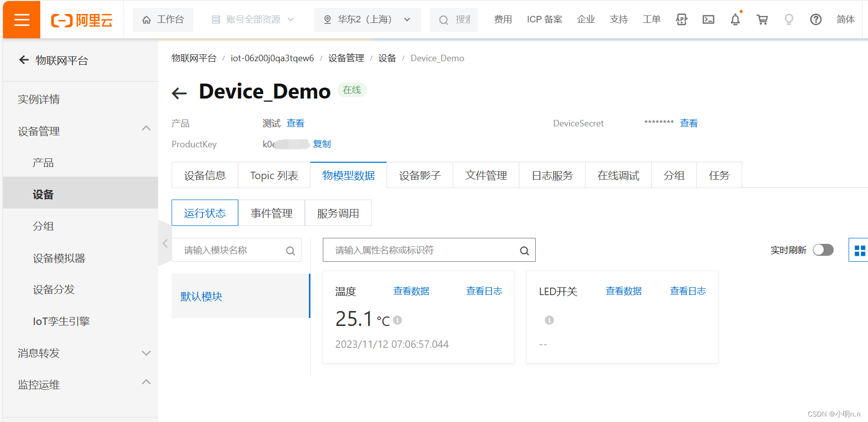Select the 事件管理 sub-tab
Image resolution: width=868 pixels, height=422 pixels.
click(x=272, y=213)
